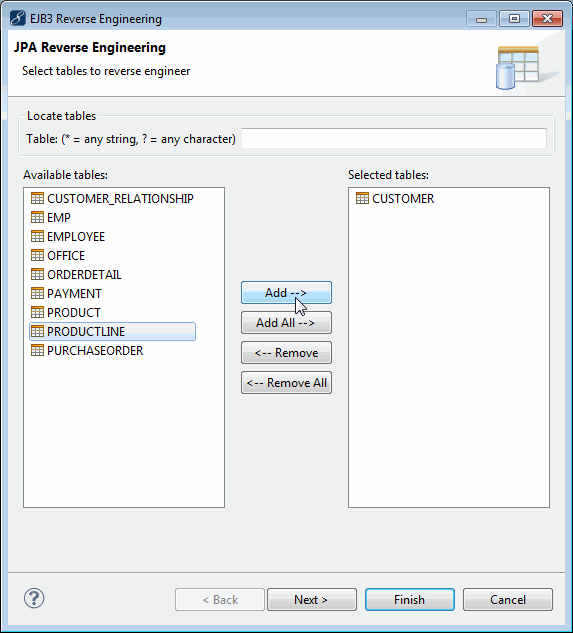This screenshot has width=573, height=633.
Task: Close the EJB3 Reverse Engineering dialog
Action: 548,19
